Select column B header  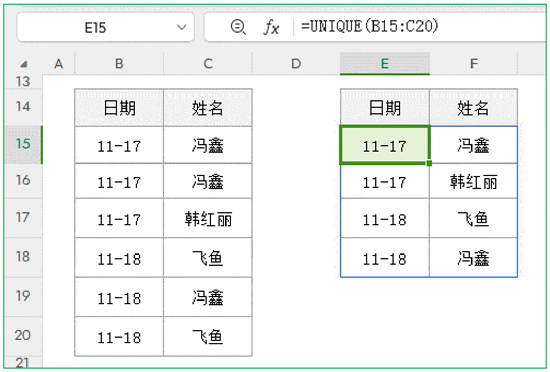119,64
